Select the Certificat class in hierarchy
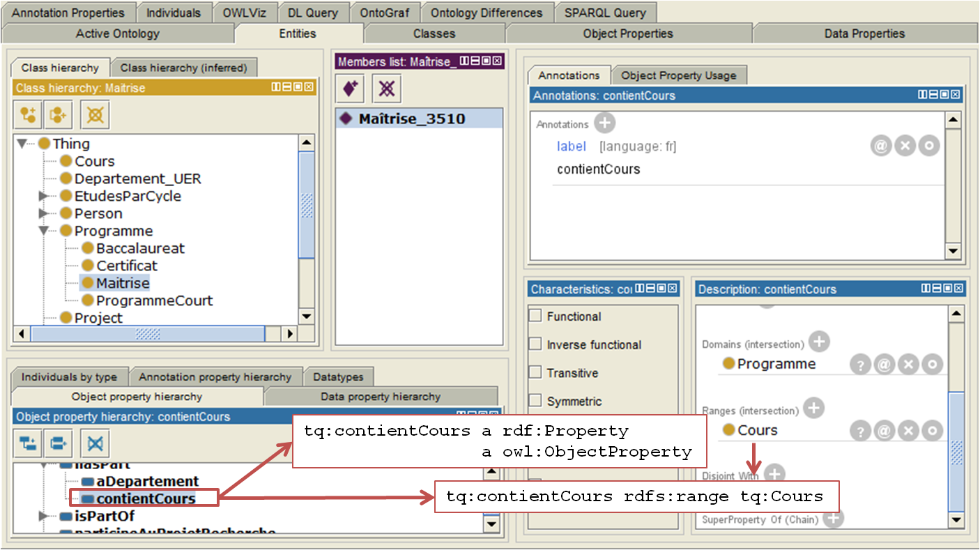980x550 pixels. coord(126,266)
